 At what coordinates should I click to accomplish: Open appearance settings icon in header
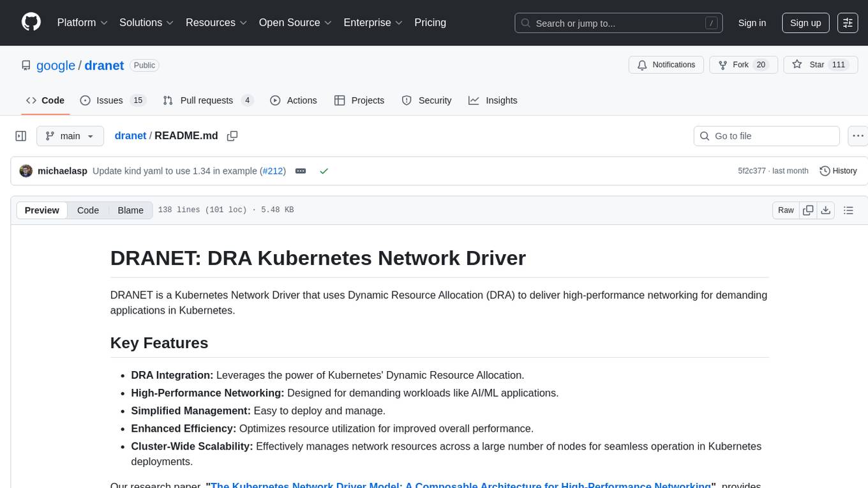[x=848, y=23]
